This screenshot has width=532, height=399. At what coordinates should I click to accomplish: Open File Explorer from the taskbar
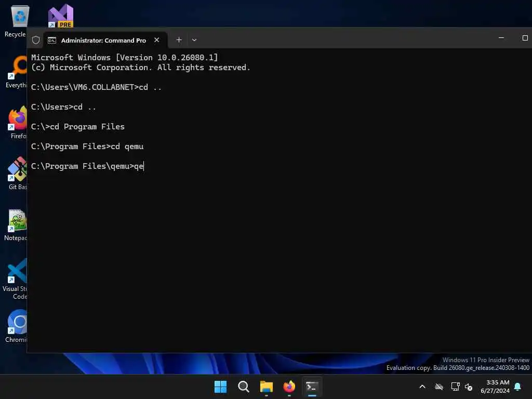coord(267,387)
